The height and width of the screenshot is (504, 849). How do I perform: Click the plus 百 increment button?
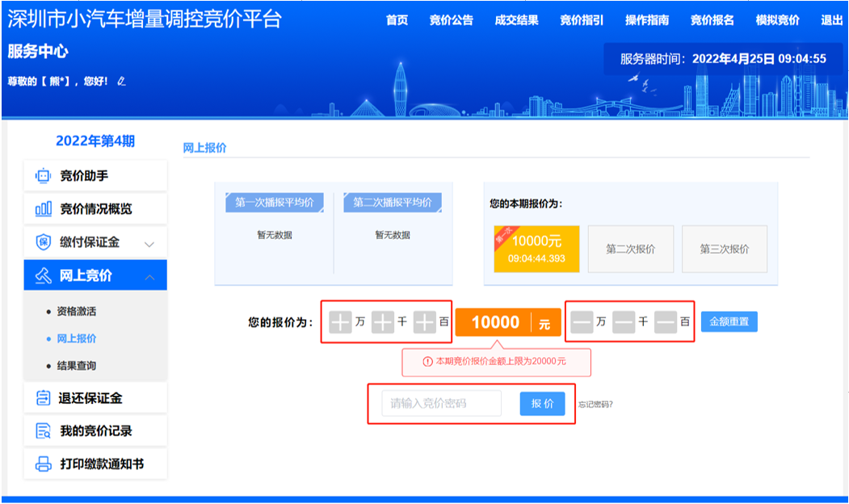[x=424, y=322]
